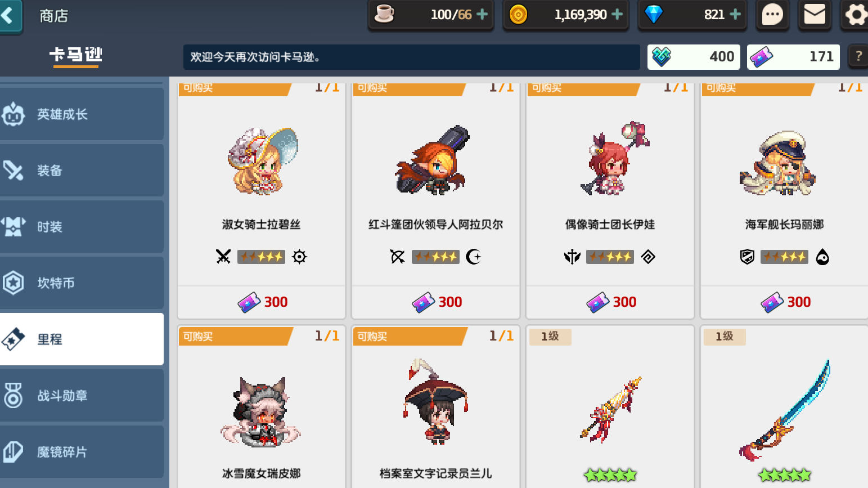This screenshot has width=868, height=488.
Task: Open the 魔镜碎片 category
Action: pyautogui.click(x=82, y=452)
